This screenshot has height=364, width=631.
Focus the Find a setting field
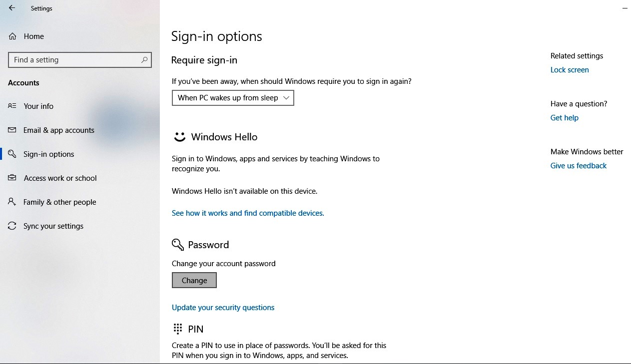click(75, 60)
